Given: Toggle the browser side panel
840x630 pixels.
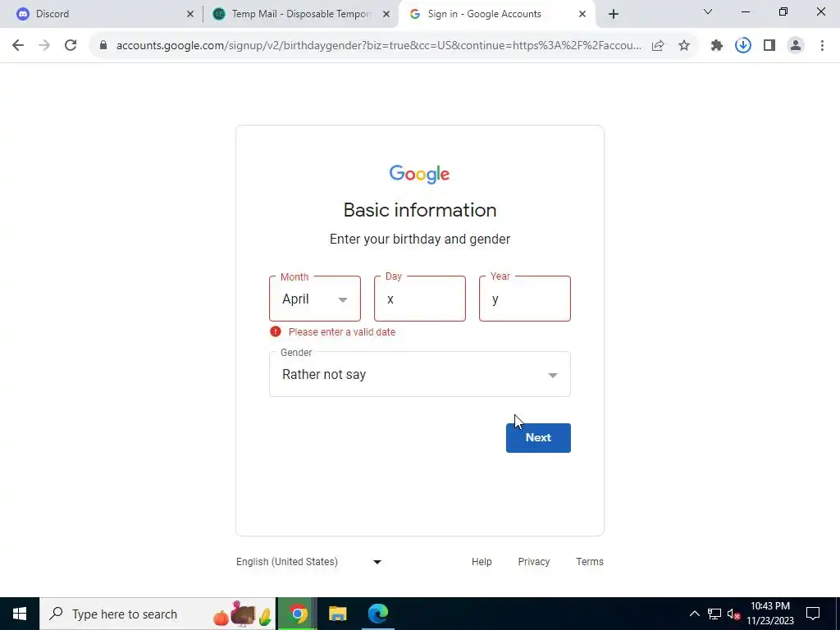Looking at the screenshot, I should (x=769, y=46).
